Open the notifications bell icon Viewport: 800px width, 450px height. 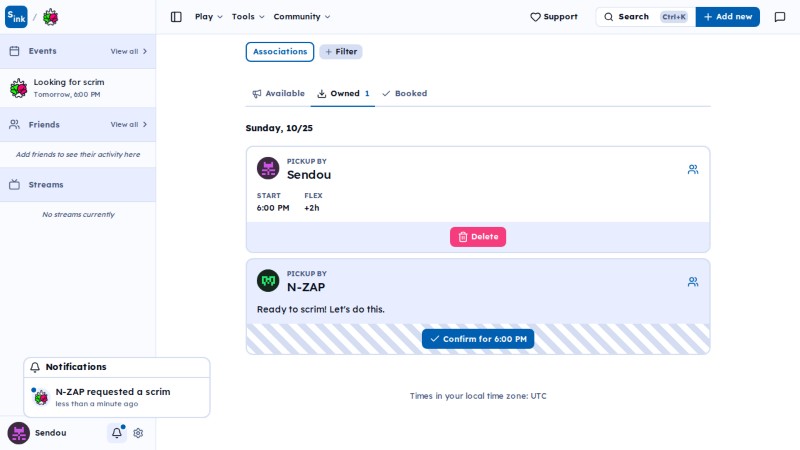coord(117,433)
